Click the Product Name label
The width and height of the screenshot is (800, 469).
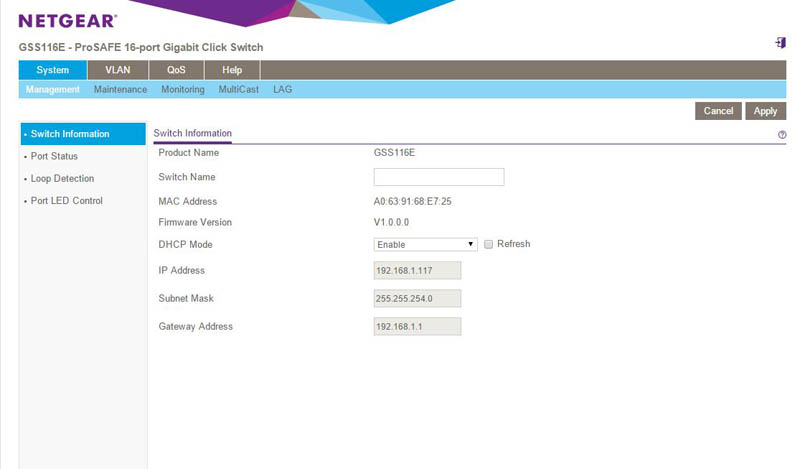point(188,153)
